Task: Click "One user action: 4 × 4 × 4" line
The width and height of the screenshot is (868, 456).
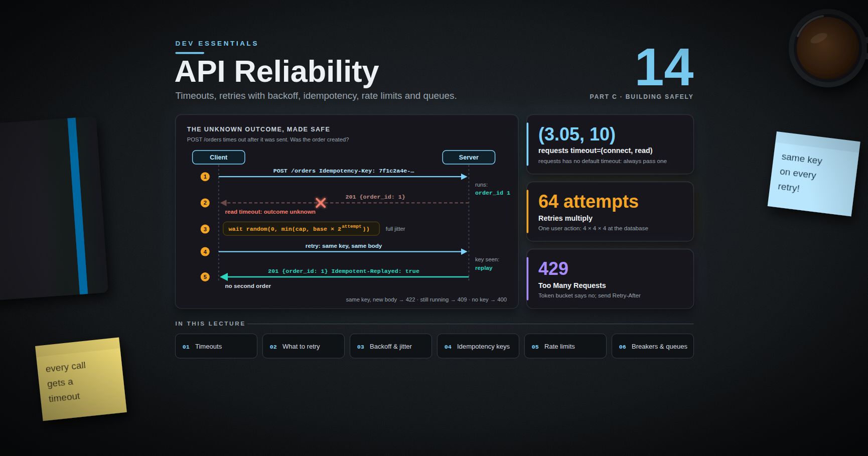Action: coord(593,228)
